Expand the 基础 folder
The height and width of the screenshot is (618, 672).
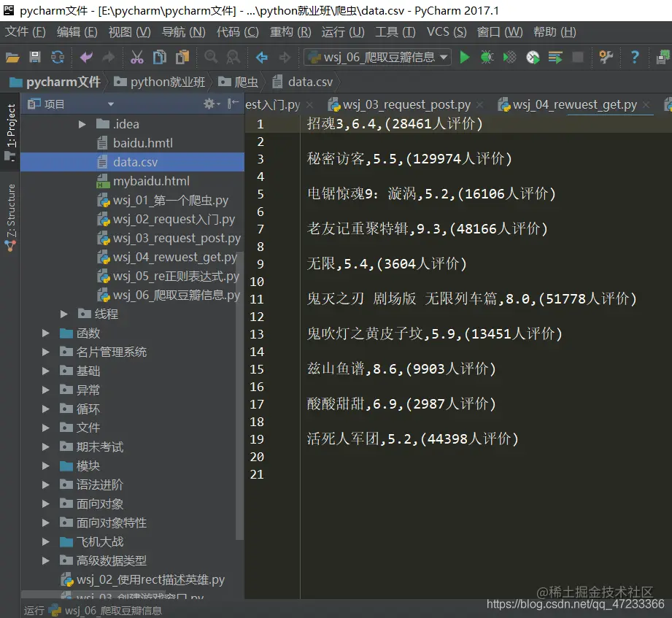point(45,371)
